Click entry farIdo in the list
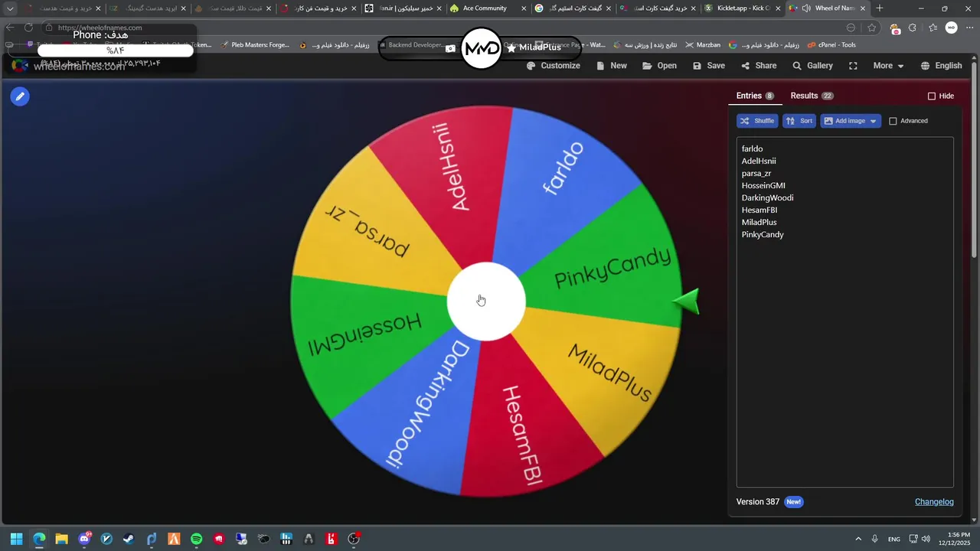This screenshot has height=551, width=980. click(752, 148)
